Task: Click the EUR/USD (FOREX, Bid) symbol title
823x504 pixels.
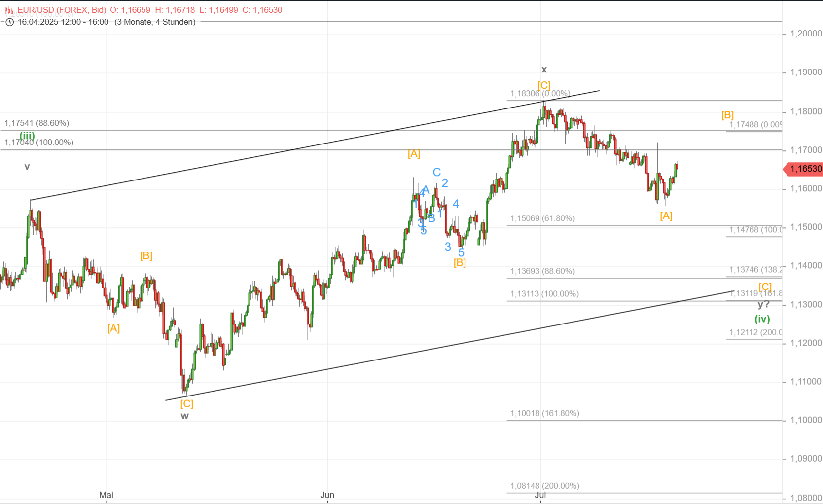Action: pyautogui.click(x=62, y=10)
